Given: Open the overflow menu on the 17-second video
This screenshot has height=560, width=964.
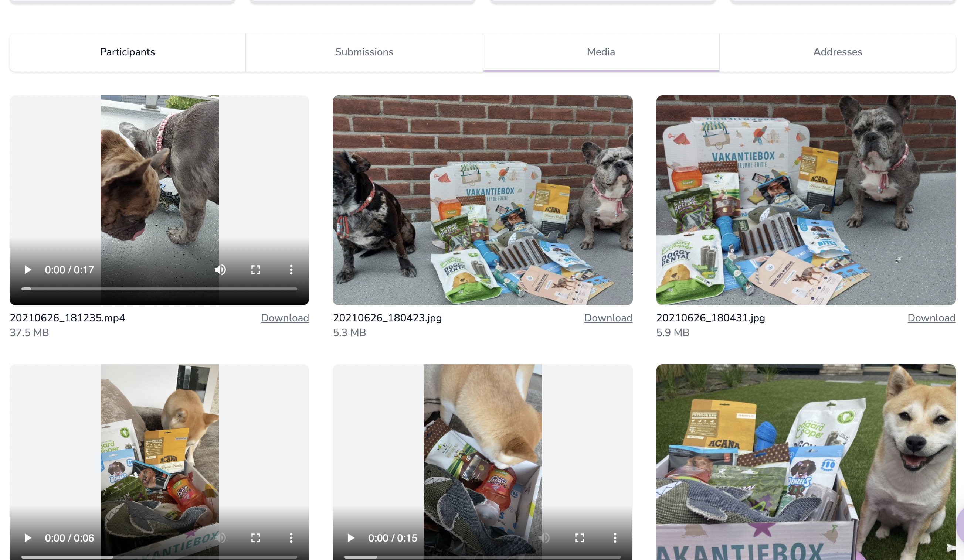Looking at the screenshot, I should click(x=291, y=270).
